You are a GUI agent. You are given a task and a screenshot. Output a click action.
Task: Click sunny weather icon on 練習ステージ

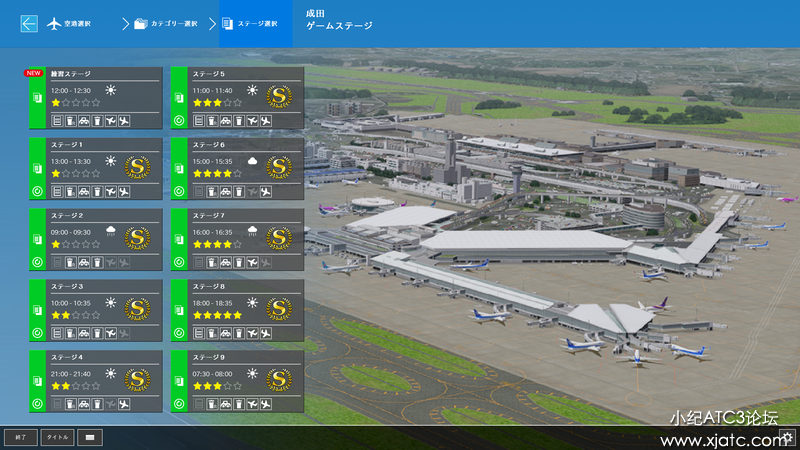tap(110, 90)
